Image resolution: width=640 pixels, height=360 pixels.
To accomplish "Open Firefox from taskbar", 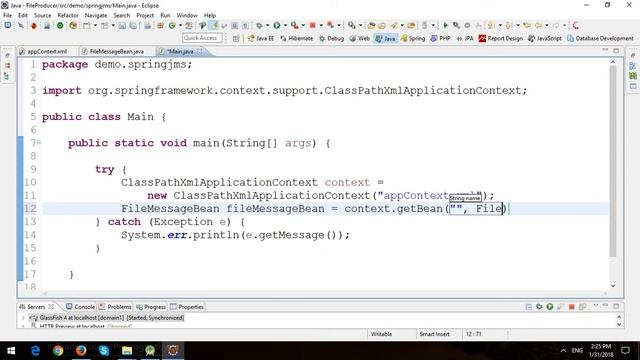I will 81,350.
